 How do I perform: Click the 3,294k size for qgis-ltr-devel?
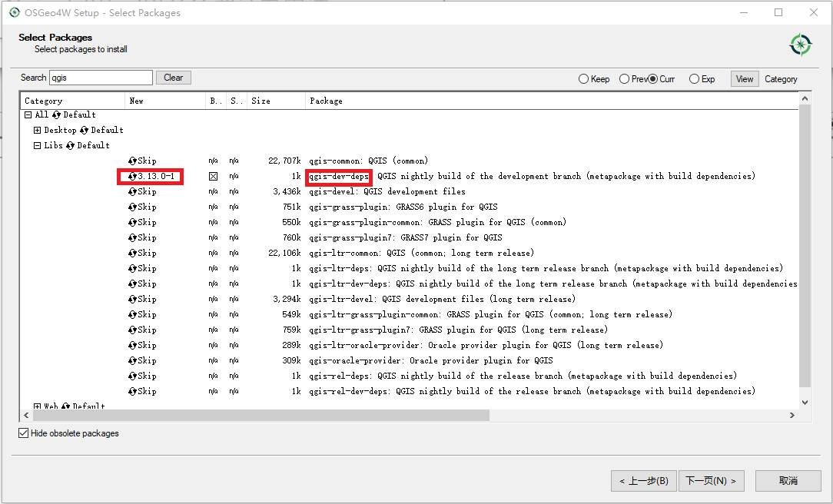click(x=287, y=300)
